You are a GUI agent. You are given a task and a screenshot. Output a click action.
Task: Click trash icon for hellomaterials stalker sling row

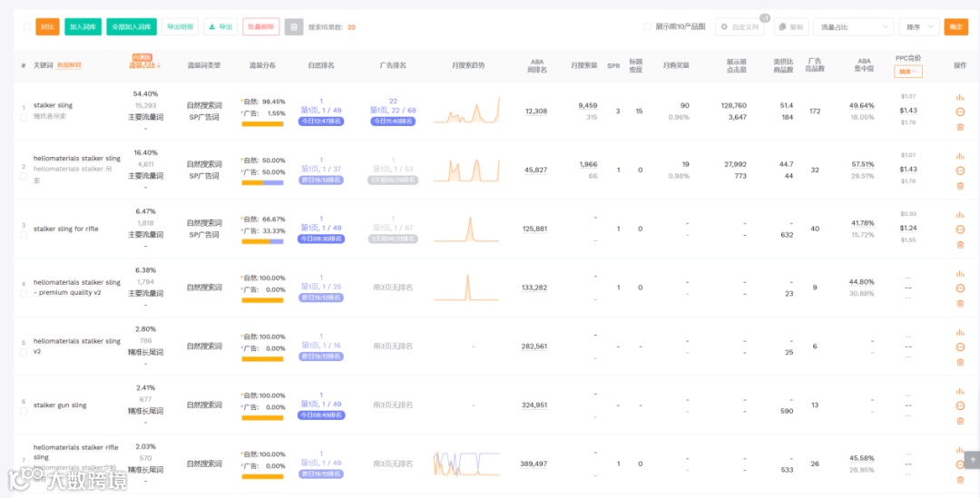click(960, 186)
